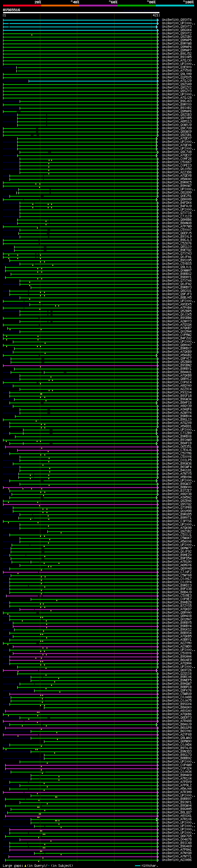197x868 pixels.
Task: Select the UniRef100_Q9LWA3 label
Action: pyautogui.click(x=176, y=737)
